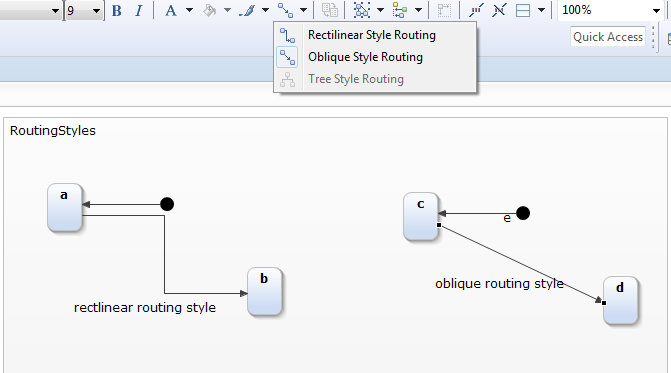Click the grayed auto size icon
Viewport: 671px width, 373px height.
[444, 10]
